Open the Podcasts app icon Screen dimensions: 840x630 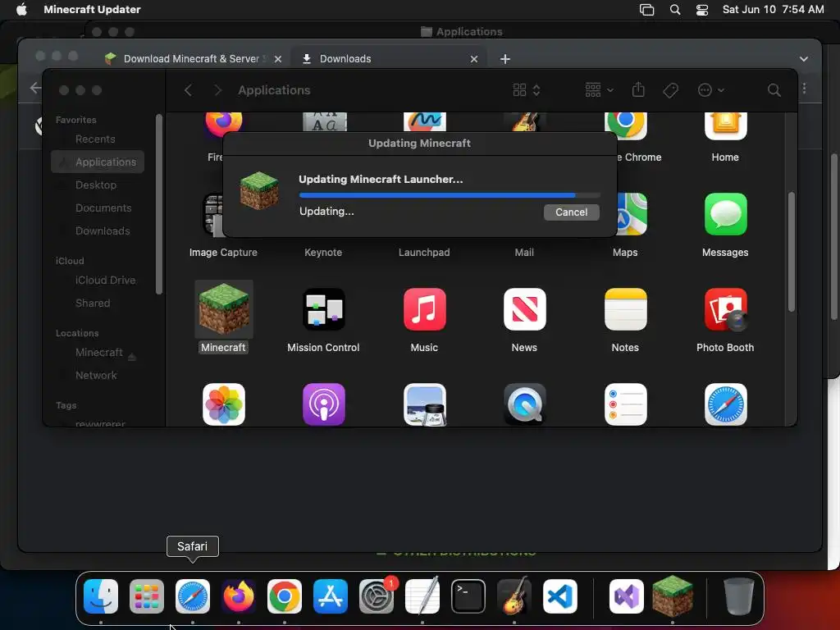(323, 404)
